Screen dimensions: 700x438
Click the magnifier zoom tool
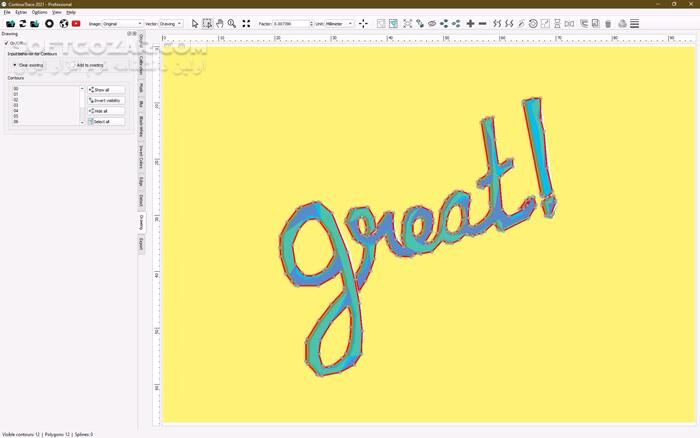pyautogui.click(x=232, y=23)
